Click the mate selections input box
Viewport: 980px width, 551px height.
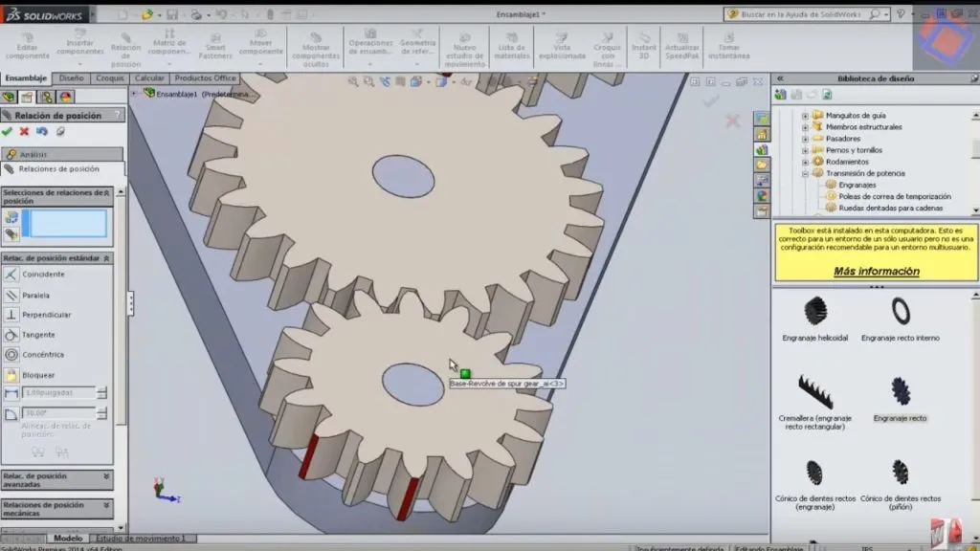click(66, 223)
